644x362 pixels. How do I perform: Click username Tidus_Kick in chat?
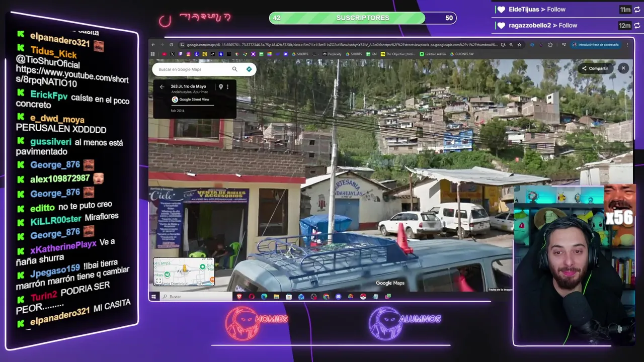click(x=53, y=52)
